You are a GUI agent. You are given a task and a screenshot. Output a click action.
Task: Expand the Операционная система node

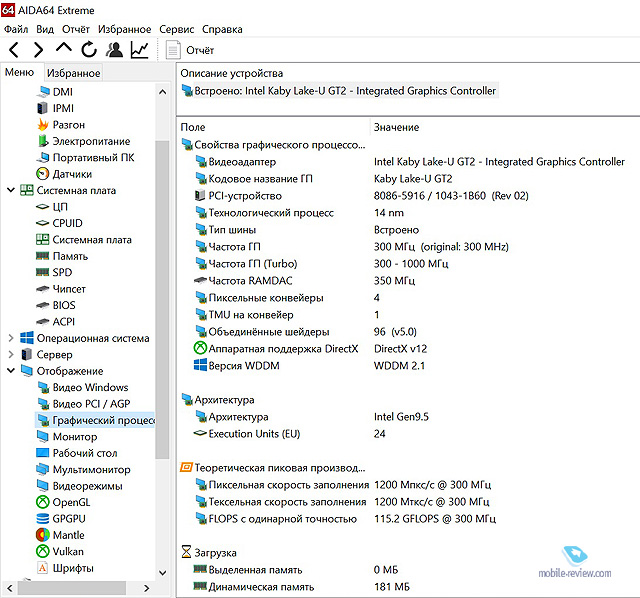pyautogui.click(x=11, y=338)
